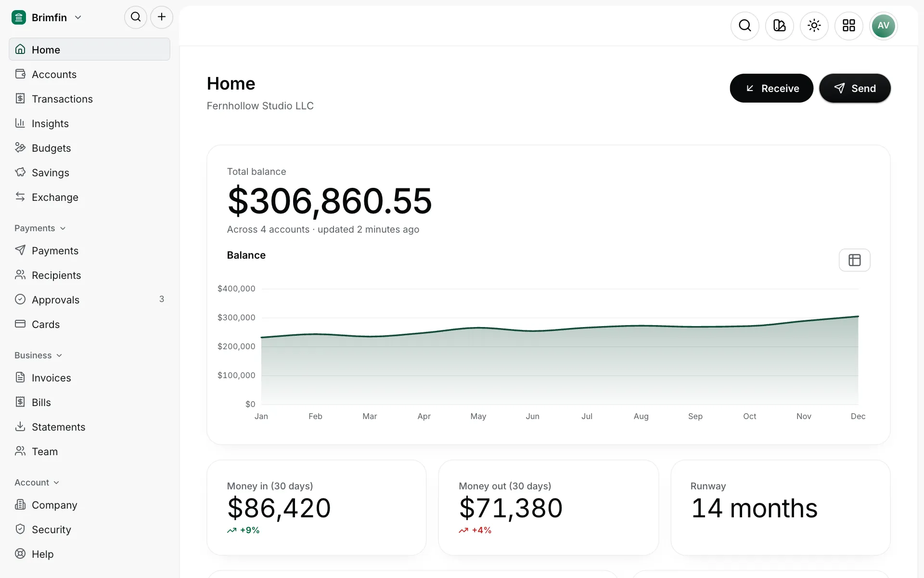
Task: Open Exchange page
Action: [90, 197]
